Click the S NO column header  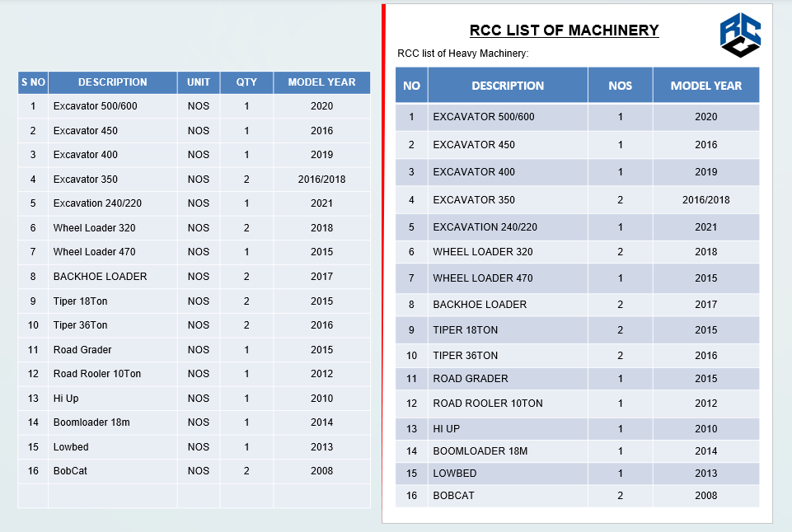[33, 82]
